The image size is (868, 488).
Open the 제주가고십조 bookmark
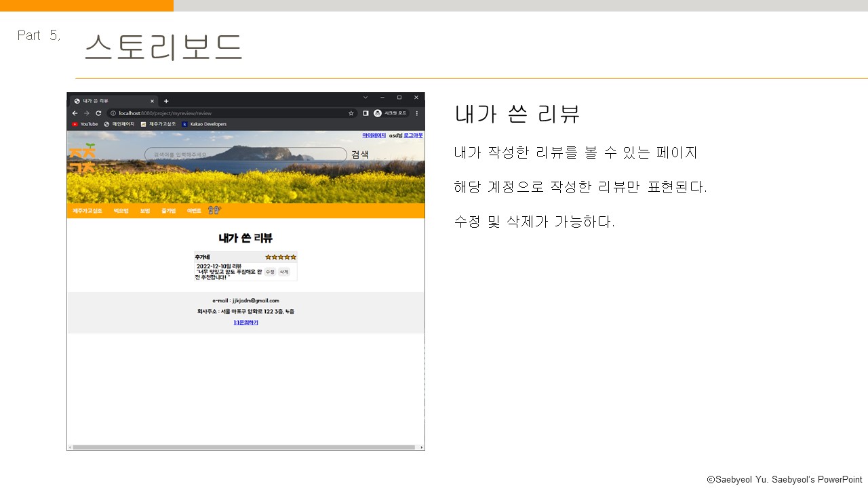pyautogui.click(x=159, y=124)
